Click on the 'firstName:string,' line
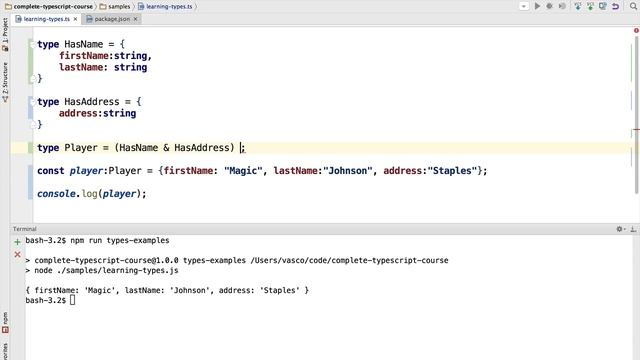Viewport: 640px width, 360px height. pyautogui.click(x=105, y=56)
